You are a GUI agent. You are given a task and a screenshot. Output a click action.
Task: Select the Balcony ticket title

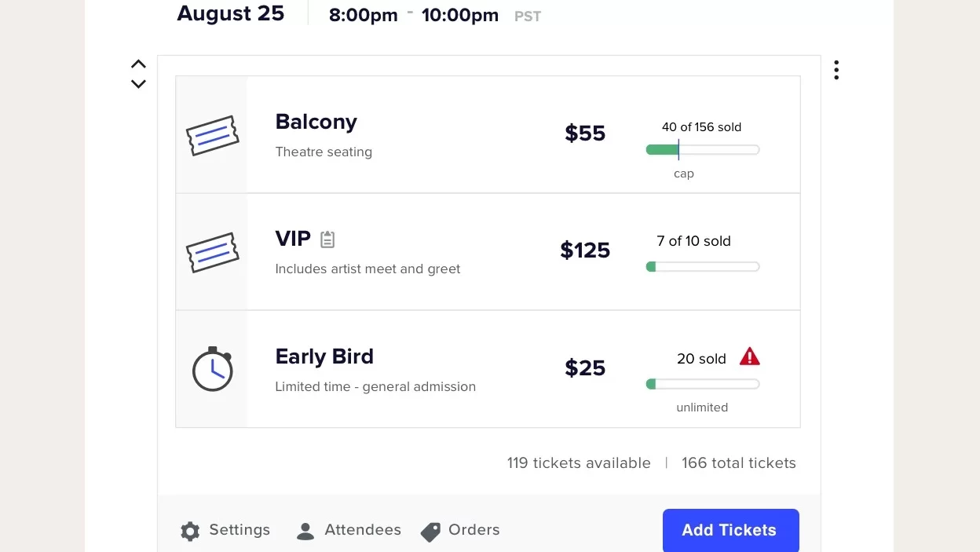pos(316,122)
